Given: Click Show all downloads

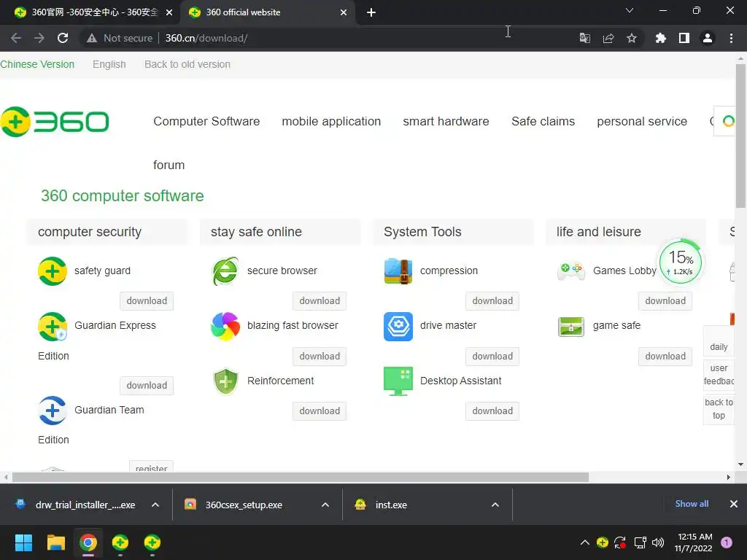Looking at the screenshot, I should (692, 504).
